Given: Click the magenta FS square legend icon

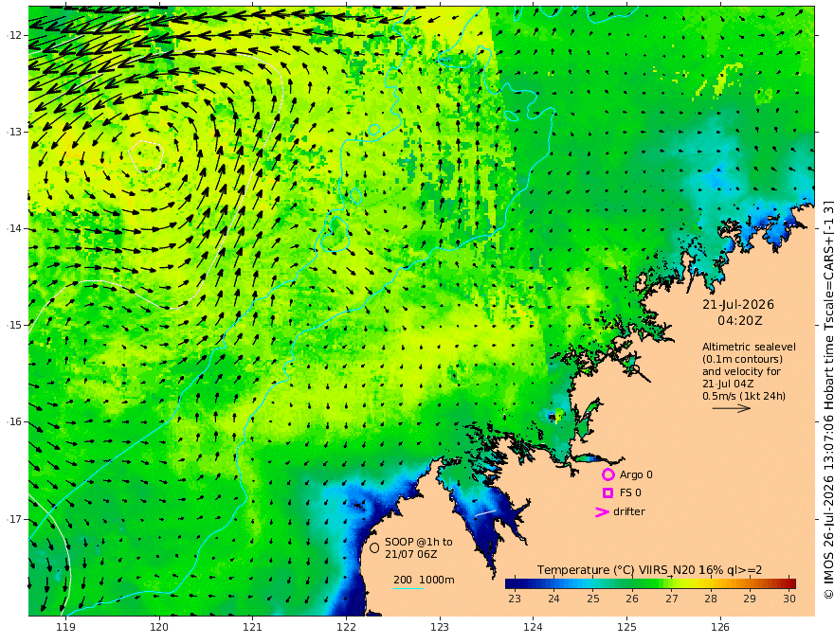Looking at the screenshot, I should [x=607, y=493].
